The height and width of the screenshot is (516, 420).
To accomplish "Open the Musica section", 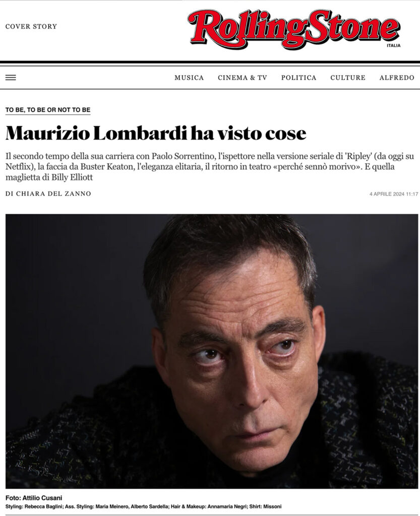I will point(189,78).
